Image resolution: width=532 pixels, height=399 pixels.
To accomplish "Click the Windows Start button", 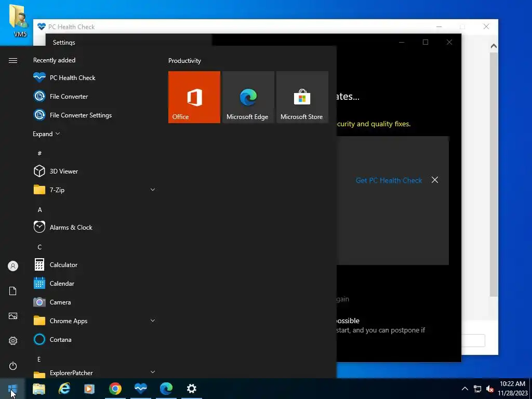I will (x=12, y=389).
